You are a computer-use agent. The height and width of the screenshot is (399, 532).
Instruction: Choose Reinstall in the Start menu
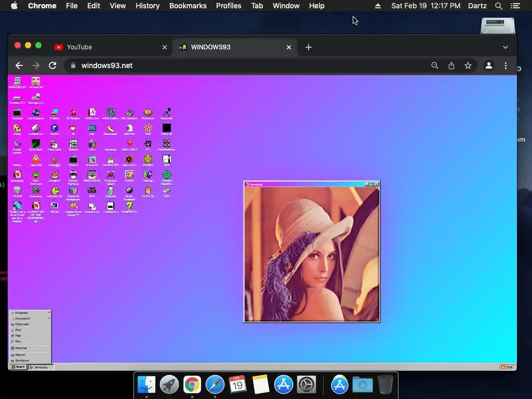(x=30, y=348)
